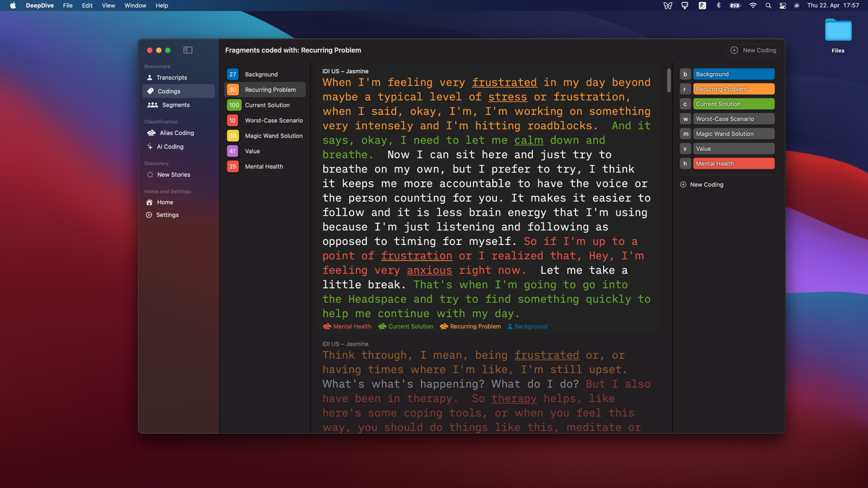Select Background coding badge numbered 27
Viewport: 868px width, 488px height.
(232, 74)
